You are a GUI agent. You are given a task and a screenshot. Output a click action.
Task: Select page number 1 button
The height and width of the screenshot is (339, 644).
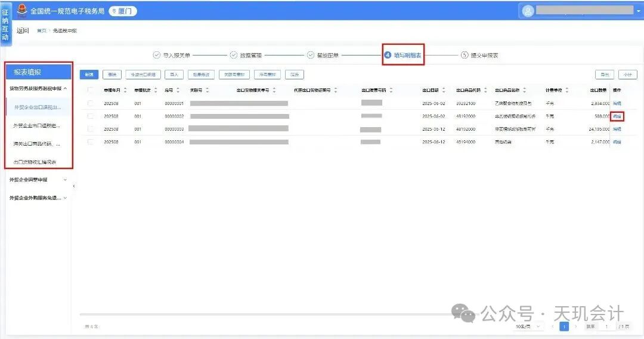click(x=564, y=326)
